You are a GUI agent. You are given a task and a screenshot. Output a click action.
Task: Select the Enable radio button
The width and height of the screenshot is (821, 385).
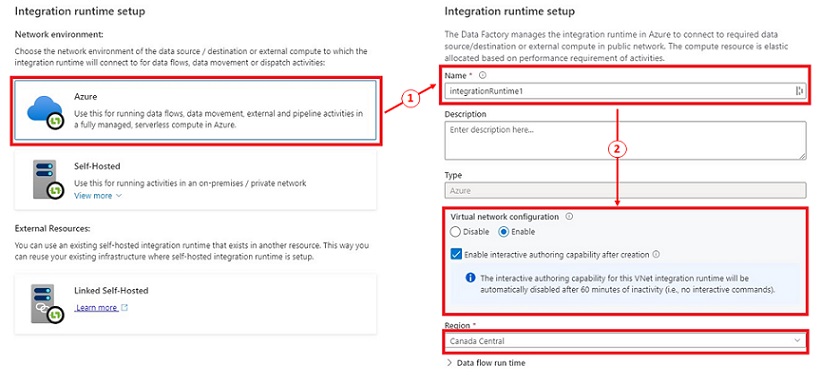point(504,232)
